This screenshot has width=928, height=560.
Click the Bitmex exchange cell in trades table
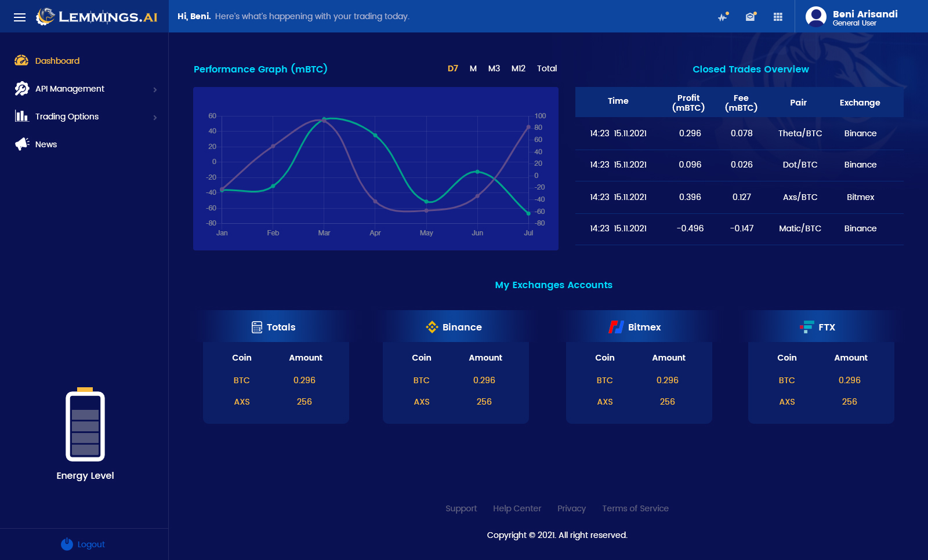[861, 197]
